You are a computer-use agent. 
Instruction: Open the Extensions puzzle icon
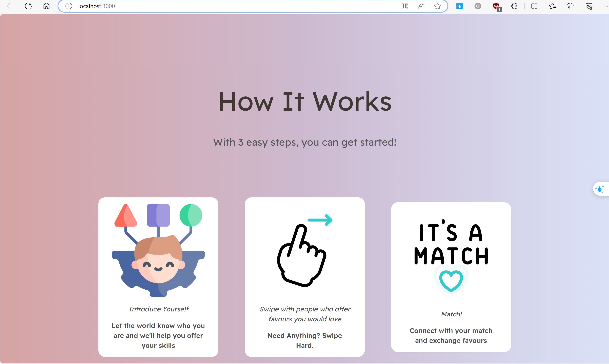pos(514,6)
